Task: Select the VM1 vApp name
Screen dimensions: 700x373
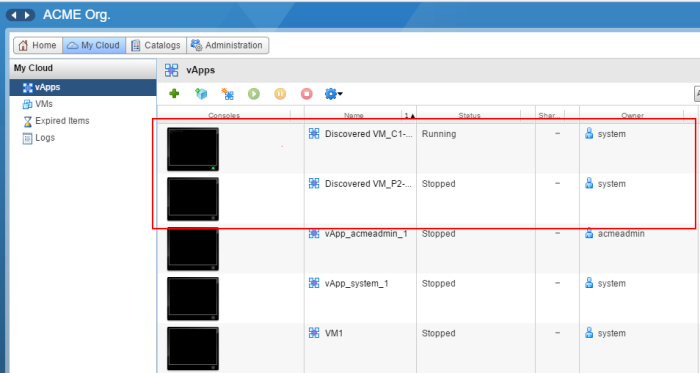Action: point(333,333)
